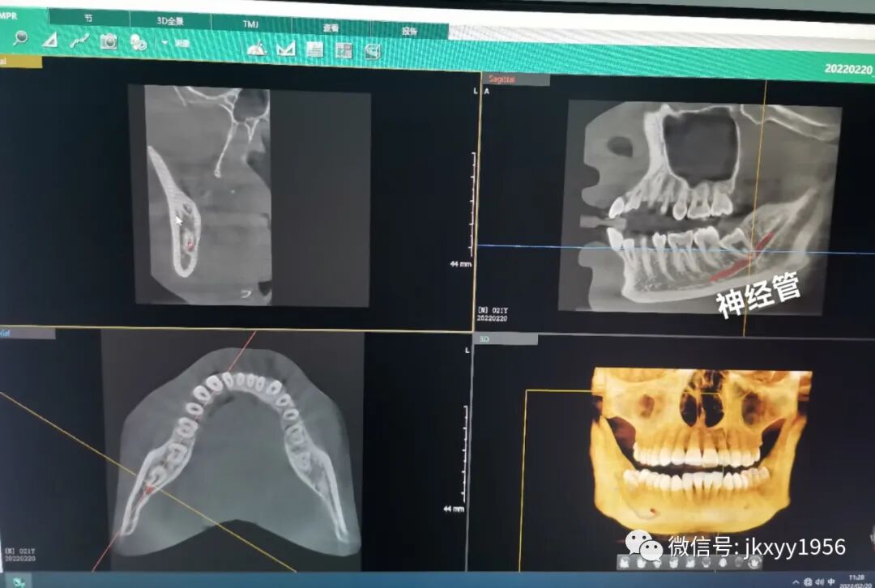
Task: Expand the system tray hidden icons chevron
Action: click(x=796, y=582)
